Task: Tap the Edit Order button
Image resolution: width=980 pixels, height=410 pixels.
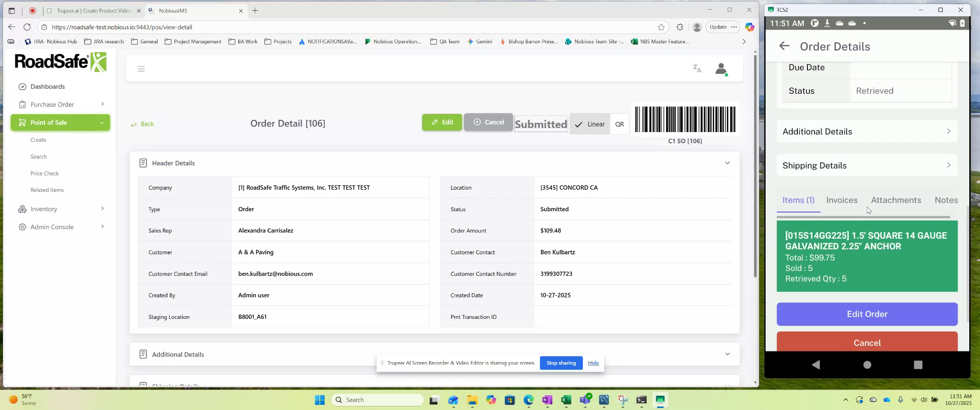Action: 867,314
